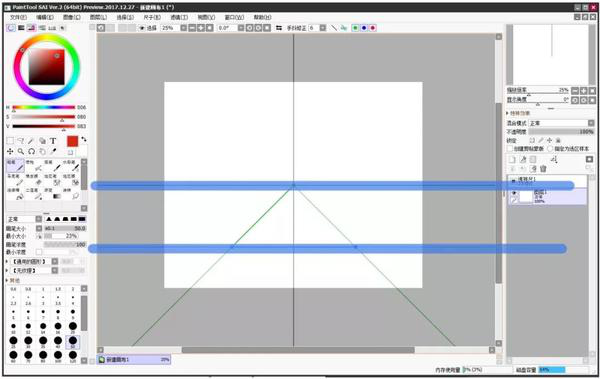This screenshot has width=600, height=379.
Task: Open the Window menu
Action: (x=234, y=17)
